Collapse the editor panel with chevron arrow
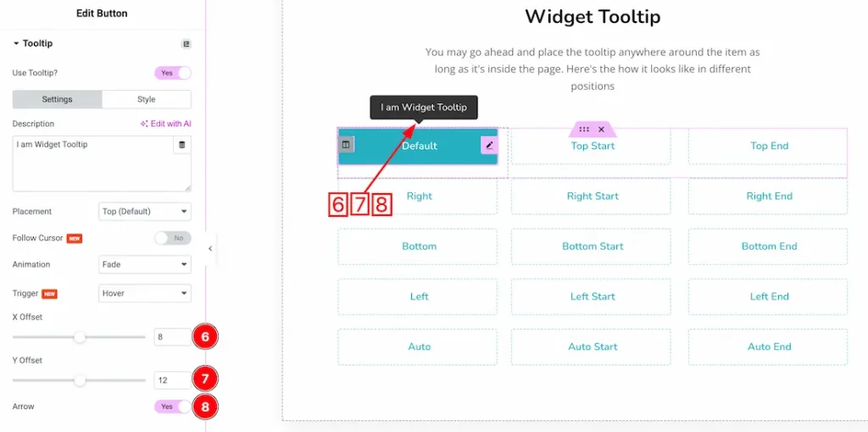Viewport: 868px width, 432px height. [x=210, y=249]
